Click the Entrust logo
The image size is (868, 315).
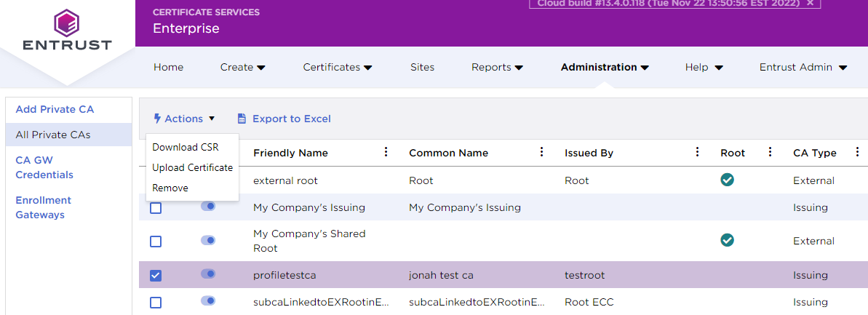(x=67, y=31)
